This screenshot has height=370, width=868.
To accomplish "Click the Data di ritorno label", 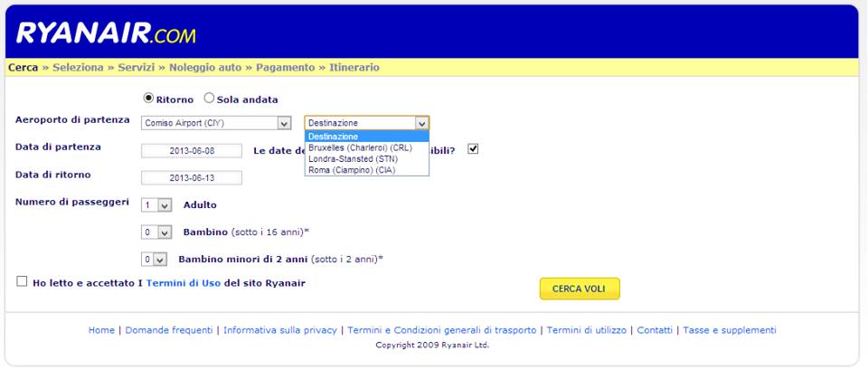I will (53, 175).
